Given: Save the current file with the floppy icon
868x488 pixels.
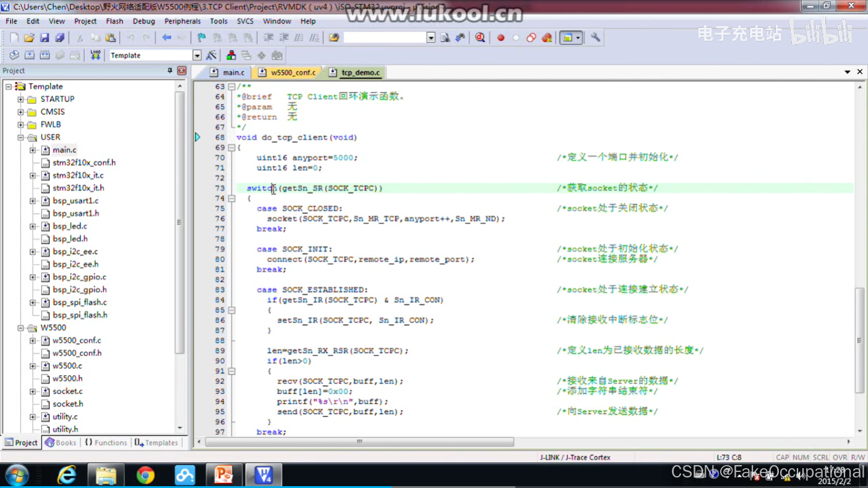Looking at the screenshot, I should [44, 38].
